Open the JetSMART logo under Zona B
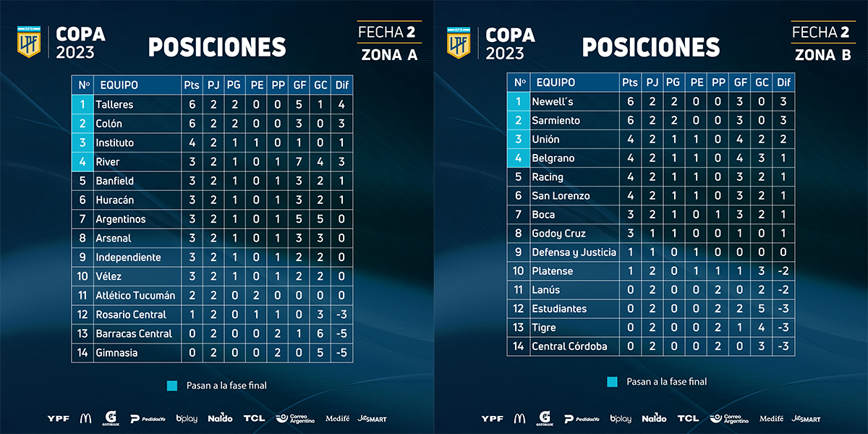The width and height of the screenshot is (868, 434). pos(806,418)
